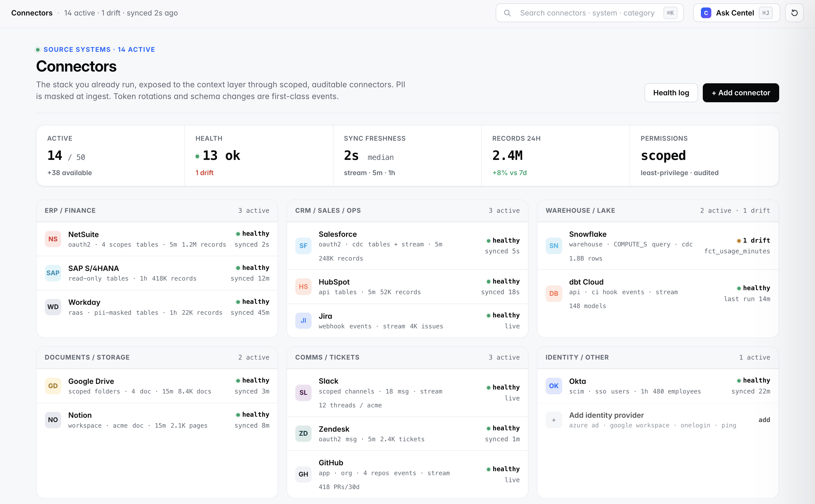Click the red '1 drift' text in Health card
Screen dimensions: 815x504
tap(204, 173)
